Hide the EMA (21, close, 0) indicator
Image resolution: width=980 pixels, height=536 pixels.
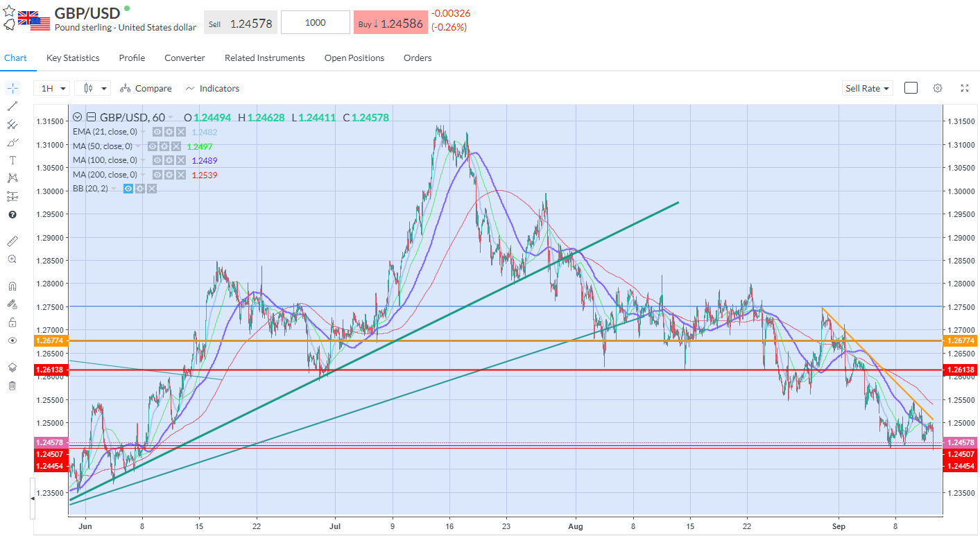click(157, 132)
